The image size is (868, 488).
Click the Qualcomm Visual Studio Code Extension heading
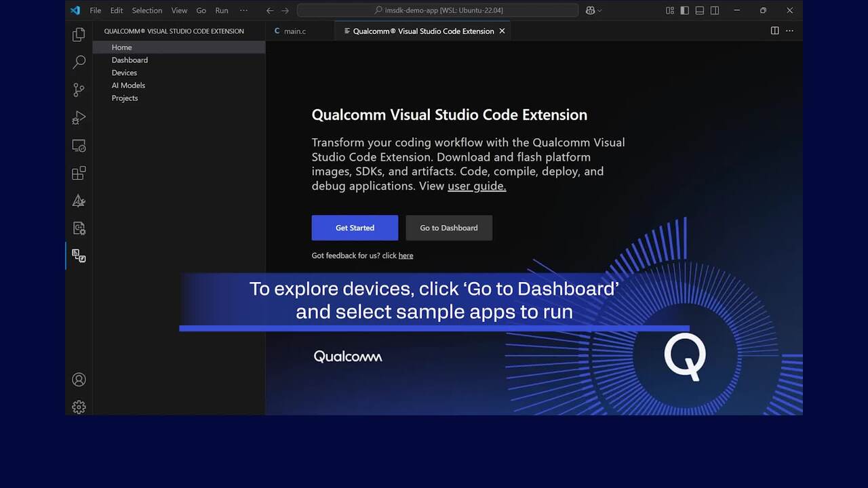tap(450, 115)
